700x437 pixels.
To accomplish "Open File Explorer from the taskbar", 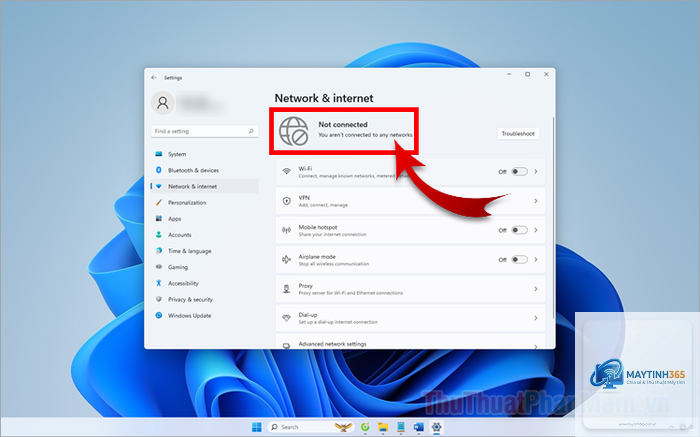I will [x=383, y=427].
